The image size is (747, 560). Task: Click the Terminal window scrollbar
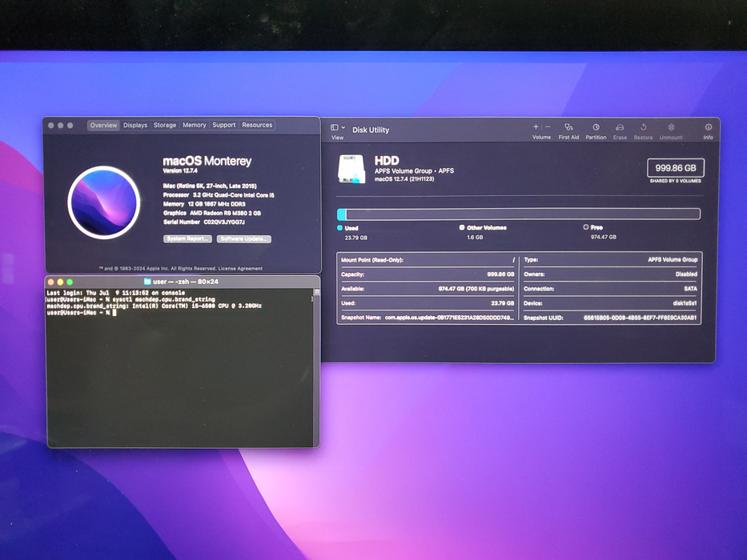pos(316,366)
